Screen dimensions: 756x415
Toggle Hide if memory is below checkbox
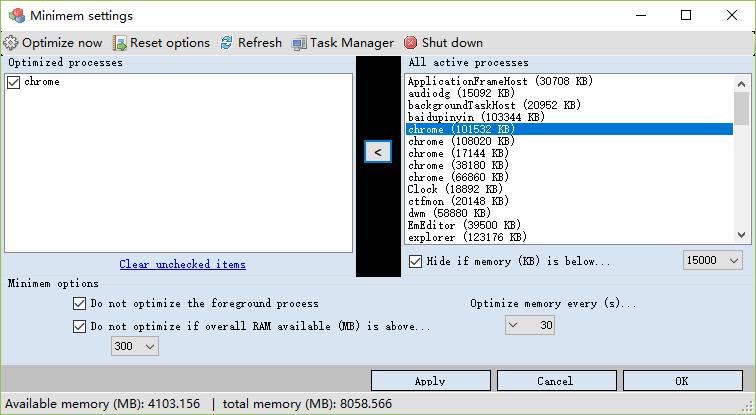click(x=416, y=261)
